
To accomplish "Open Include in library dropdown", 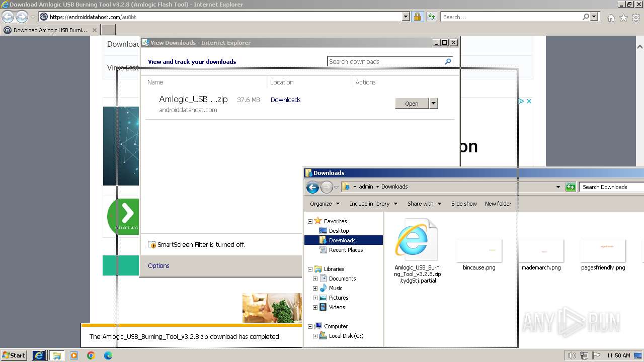I will [x=373, y=204].
